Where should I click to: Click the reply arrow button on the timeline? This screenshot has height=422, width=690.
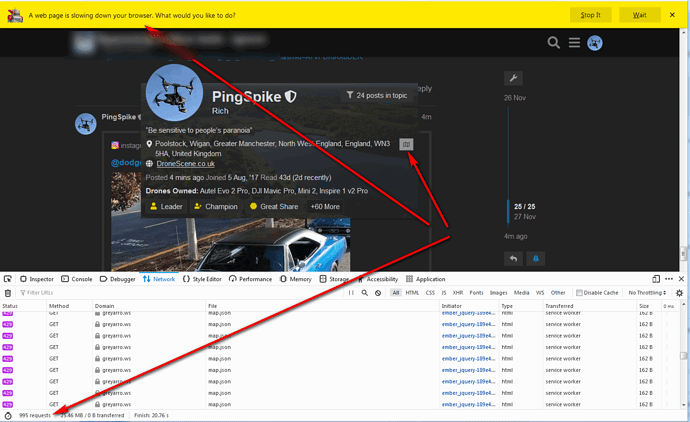pyautogui.click(x=514, y=258)
